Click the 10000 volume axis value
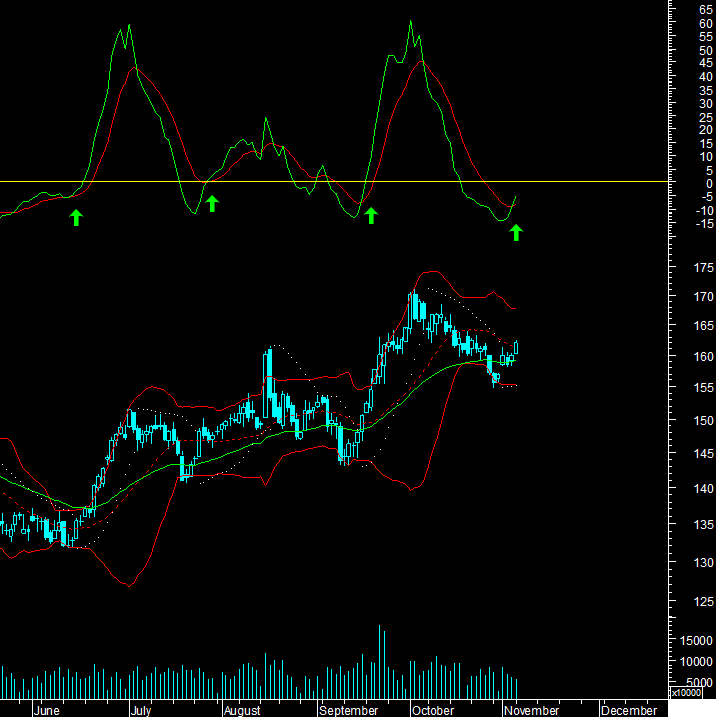The image size is (716, 717). (696, 662)
